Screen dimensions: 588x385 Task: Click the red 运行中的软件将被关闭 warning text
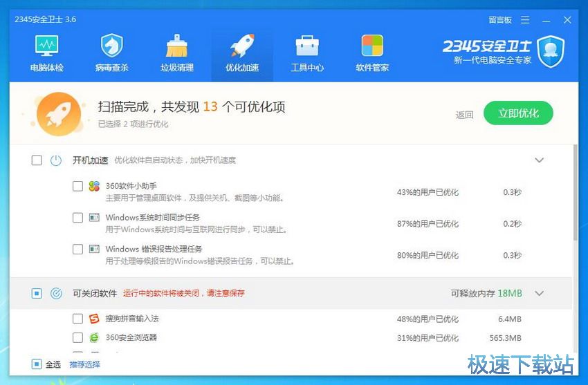click(x=184, y=293)
